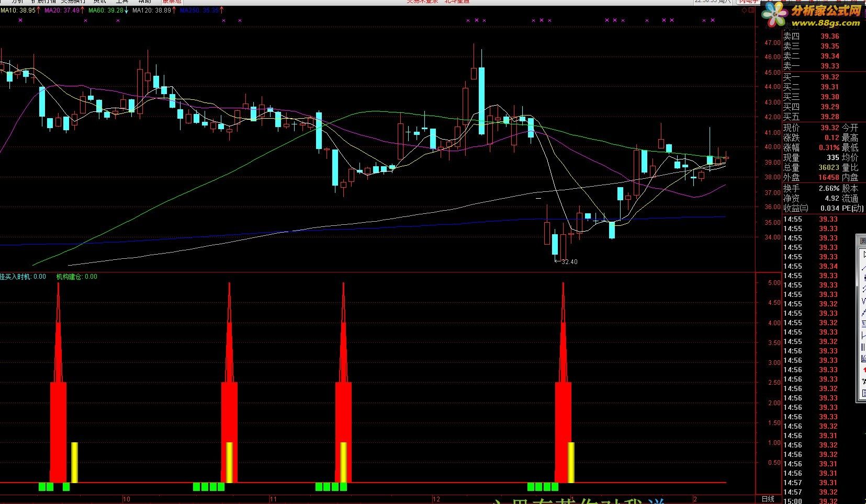Click the 涨幅 value 0.31%
Screen dimensions: 866x504
tap(829, 147)
